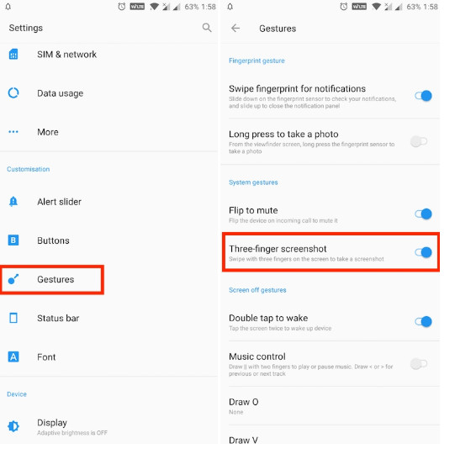
Task: Open the Draw V gesture option
Action: (x=331, y=437)
